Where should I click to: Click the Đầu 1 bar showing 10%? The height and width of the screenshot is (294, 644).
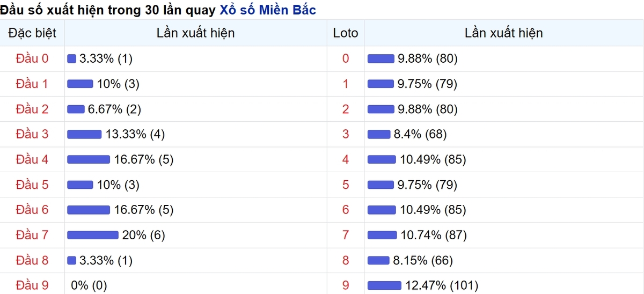[80, 84]
